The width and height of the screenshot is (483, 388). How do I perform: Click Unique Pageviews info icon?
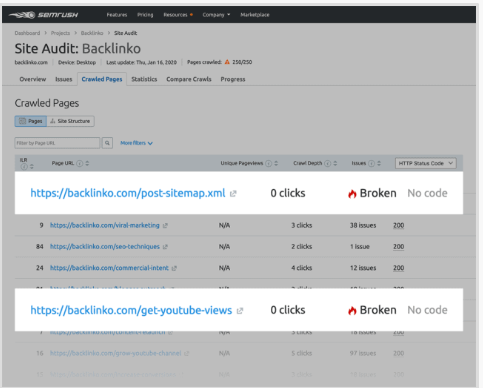click(x=268, y=163)
